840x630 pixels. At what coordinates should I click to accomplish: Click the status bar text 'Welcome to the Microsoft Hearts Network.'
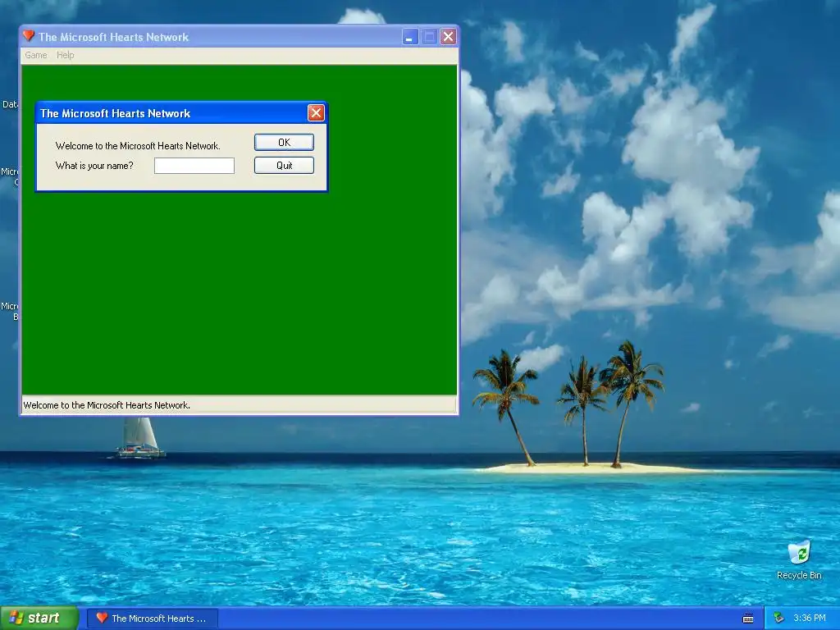pos(107,405)
